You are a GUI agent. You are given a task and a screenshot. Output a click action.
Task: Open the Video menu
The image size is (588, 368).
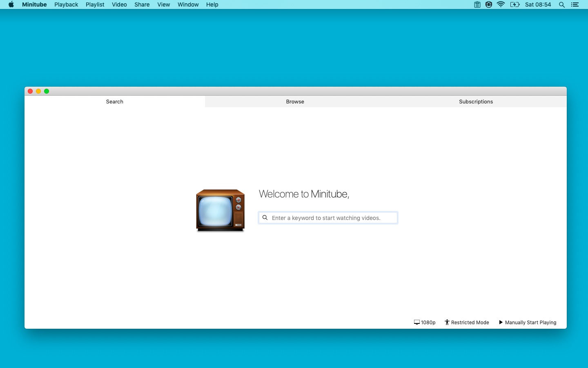(x=119, y=4)
